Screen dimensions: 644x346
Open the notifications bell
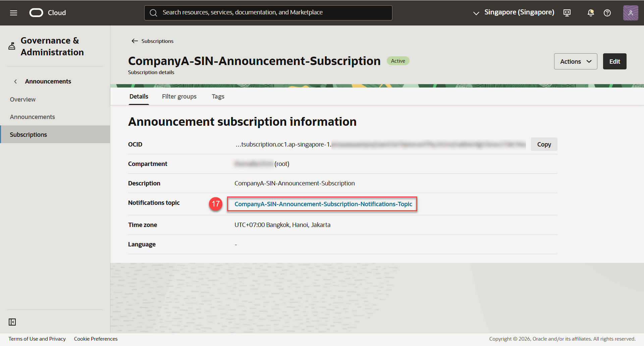[x=591, y=13]
